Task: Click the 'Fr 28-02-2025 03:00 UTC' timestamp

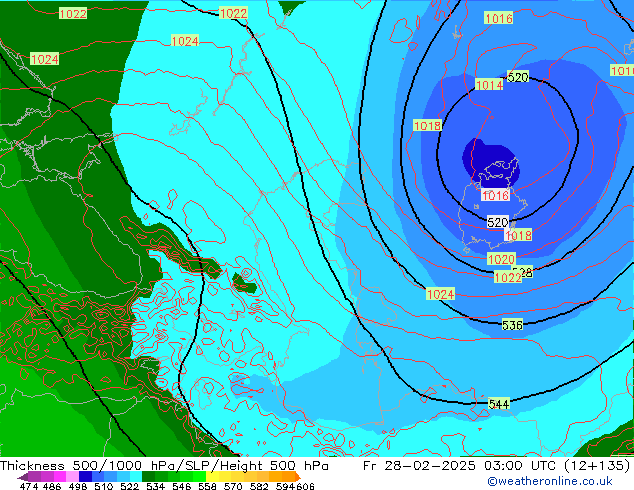Action: pyautogui.click(x=459, y=465)
